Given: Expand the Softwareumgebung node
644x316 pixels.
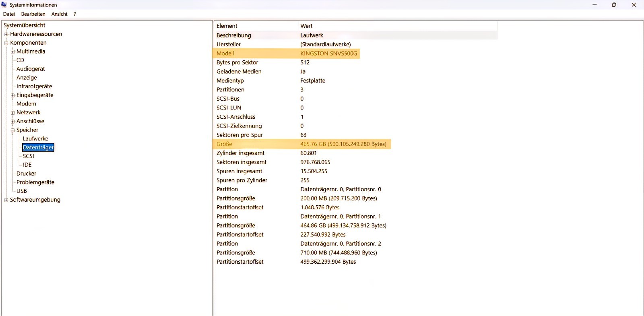Looking at the screenshot, I should [6, 200].
